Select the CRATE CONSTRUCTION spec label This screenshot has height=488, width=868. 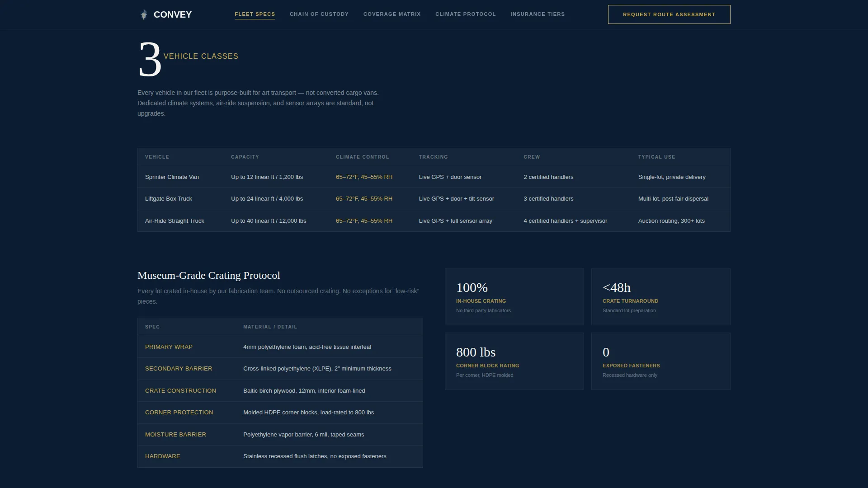(x=180, y=391)
